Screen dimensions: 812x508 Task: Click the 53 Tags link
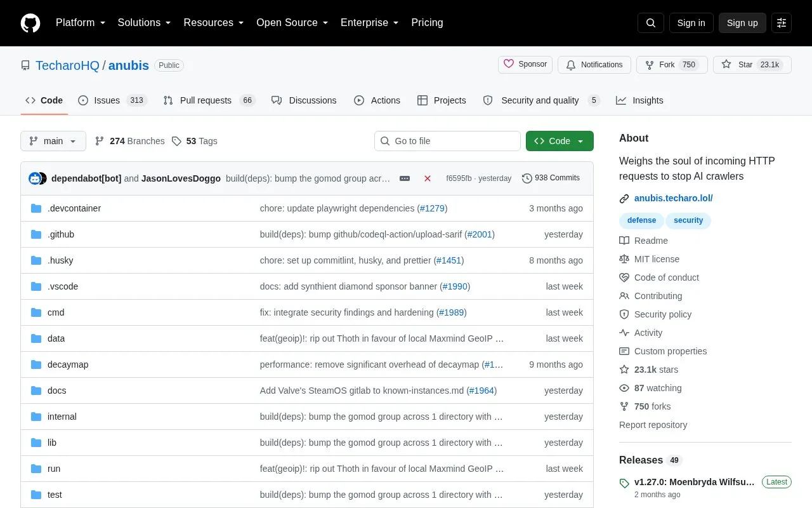point(195,141)
